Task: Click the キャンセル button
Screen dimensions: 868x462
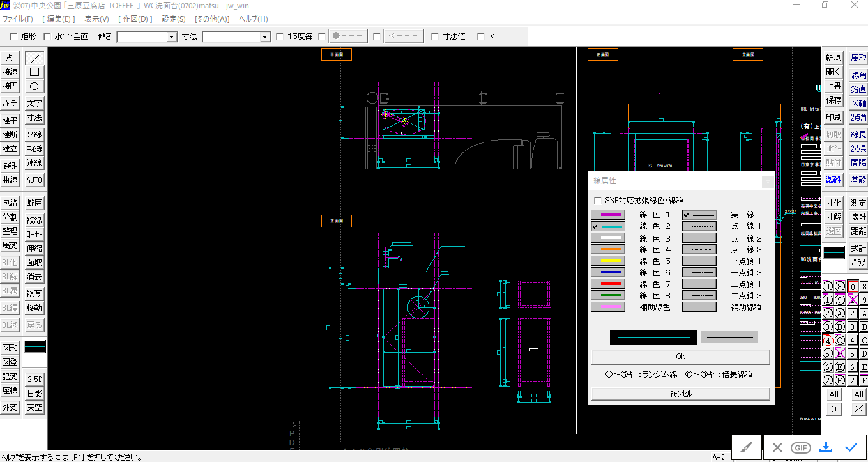Action: point(680,394)
